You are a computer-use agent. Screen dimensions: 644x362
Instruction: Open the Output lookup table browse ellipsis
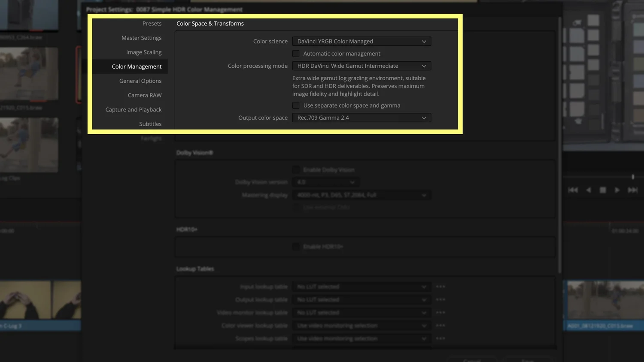pyautogui.click(x=440, y=299)
